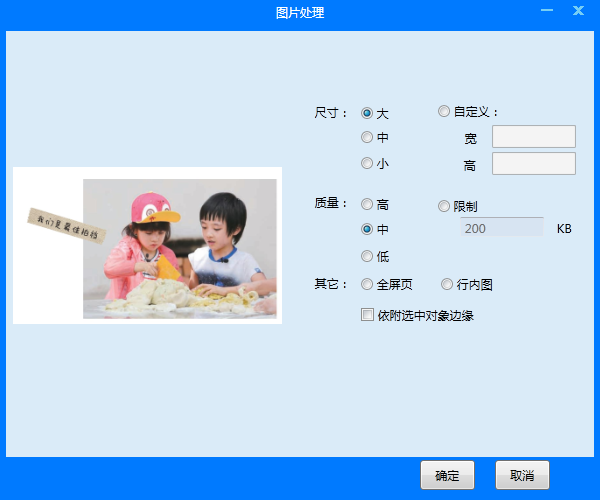
Task: Enable the 限制 file size limit option
Action: pyautogui.click(x=444, y=206)
